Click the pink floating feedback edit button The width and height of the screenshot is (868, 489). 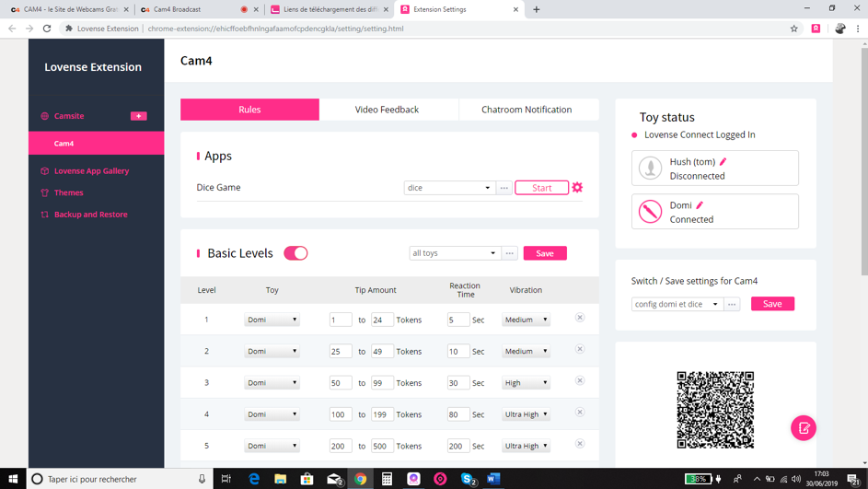click(x=803, y=428)
